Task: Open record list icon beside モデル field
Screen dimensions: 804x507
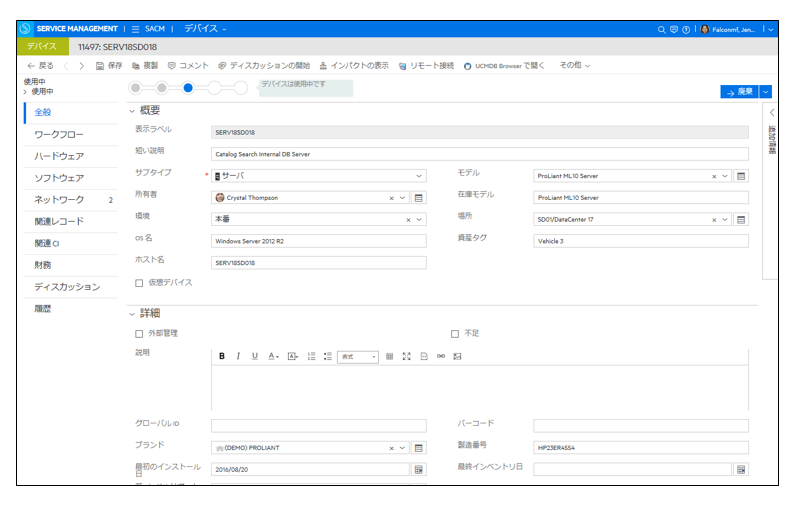Action: (741, 176)
